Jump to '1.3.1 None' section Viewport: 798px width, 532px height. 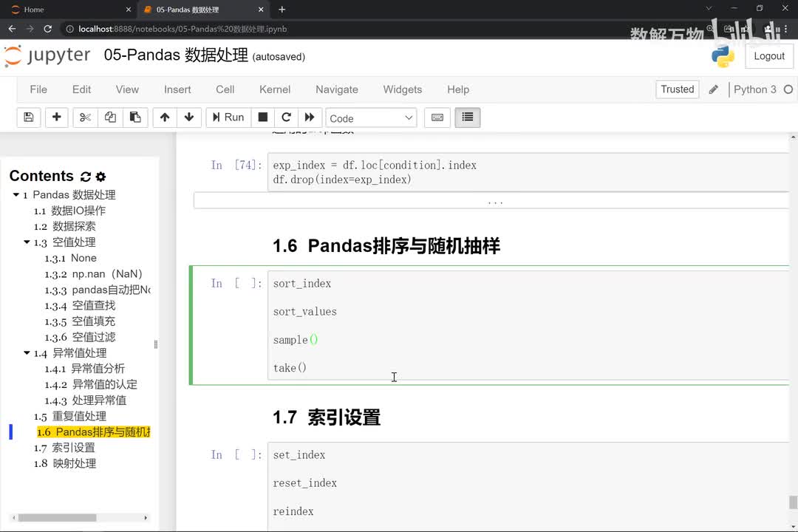click(x=70, y=258)
